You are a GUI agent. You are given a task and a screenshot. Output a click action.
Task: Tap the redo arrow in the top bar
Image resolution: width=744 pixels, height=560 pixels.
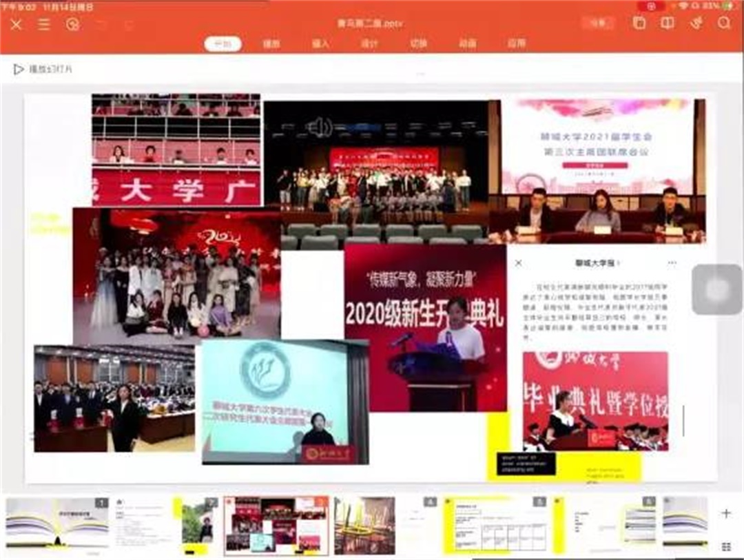pyautogui.click(x=129, y=25)
